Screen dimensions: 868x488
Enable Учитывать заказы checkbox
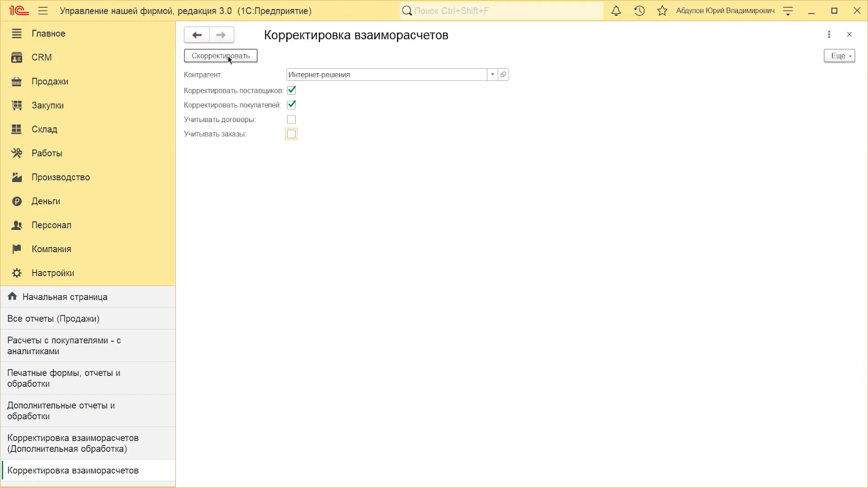pyautogui.click(x=291, y=134)
